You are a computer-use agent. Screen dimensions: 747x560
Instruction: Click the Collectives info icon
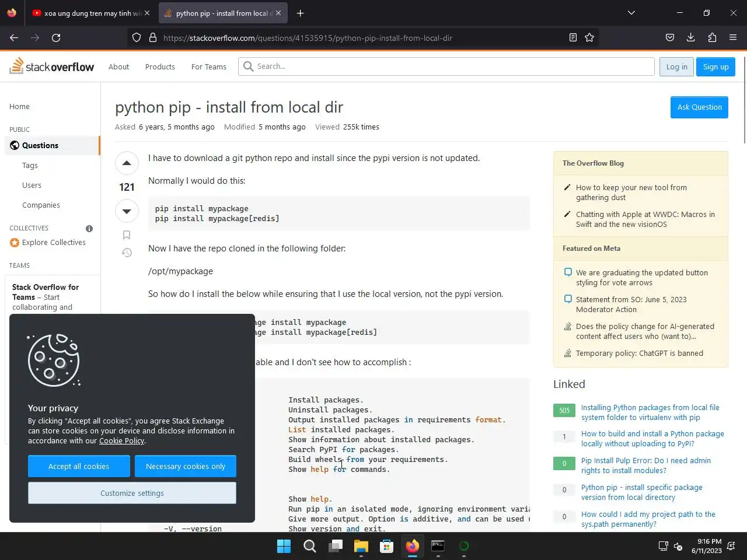click(89, 229)
